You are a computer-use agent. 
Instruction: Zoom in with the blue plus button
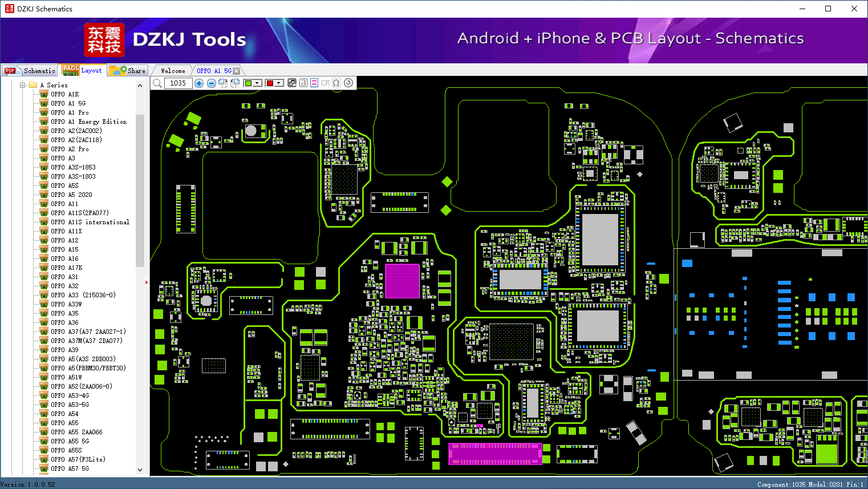[199, 83]
